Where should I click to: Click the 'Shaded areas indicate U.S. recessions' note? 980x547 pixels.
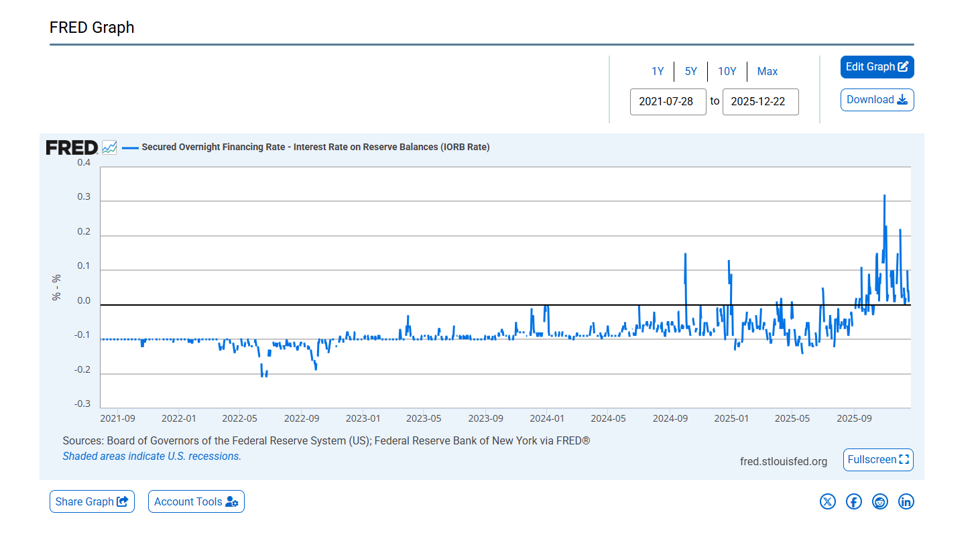point(151,456)
